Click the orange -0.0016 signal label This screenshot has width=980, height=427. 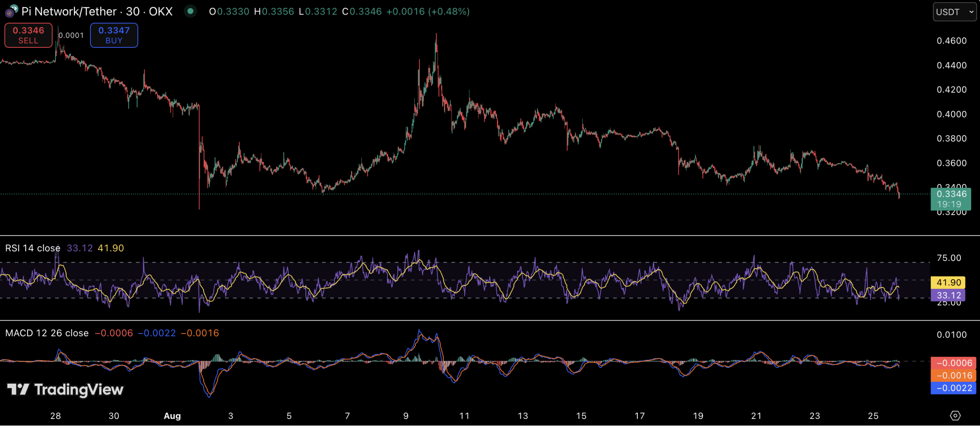(x=954, y=376)
